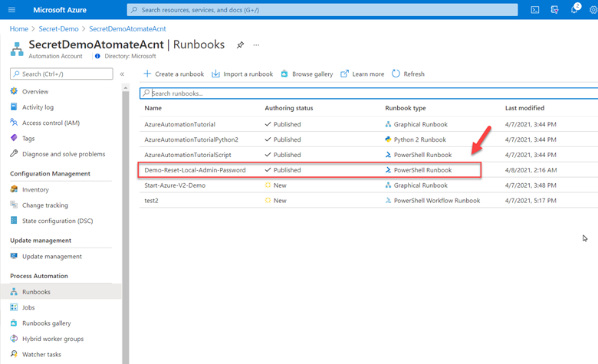Screen dimensions: 598x364
Task: Select Access control (IAM) in sidebar
Action: 51,123
